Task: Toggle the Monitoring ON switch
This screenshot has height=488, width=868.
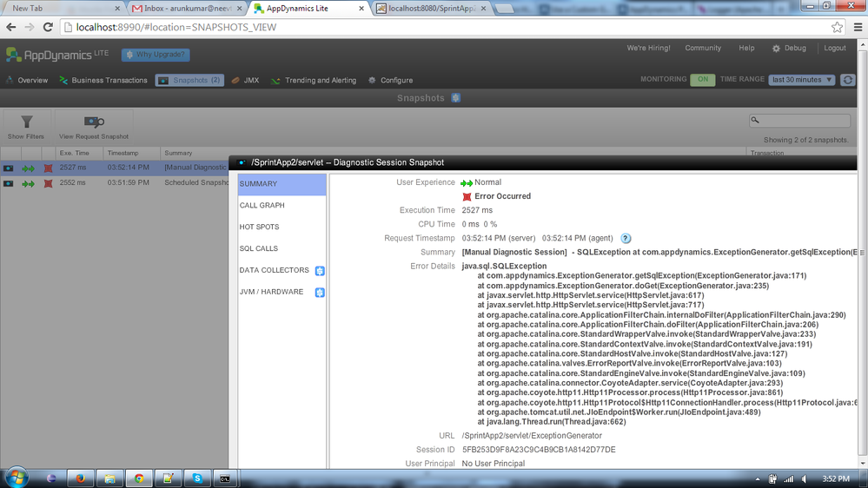Action: click(702, 80)
